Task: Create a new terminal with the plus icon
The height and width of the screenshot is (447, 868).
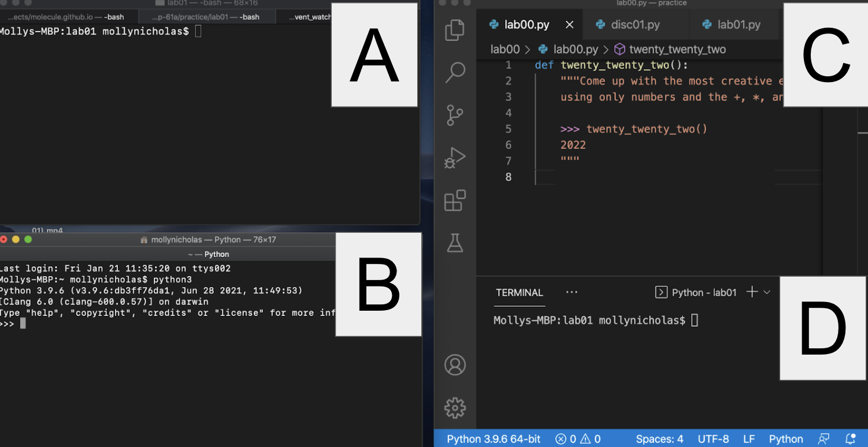Action: pyautogui.click(x=753, y=292)
